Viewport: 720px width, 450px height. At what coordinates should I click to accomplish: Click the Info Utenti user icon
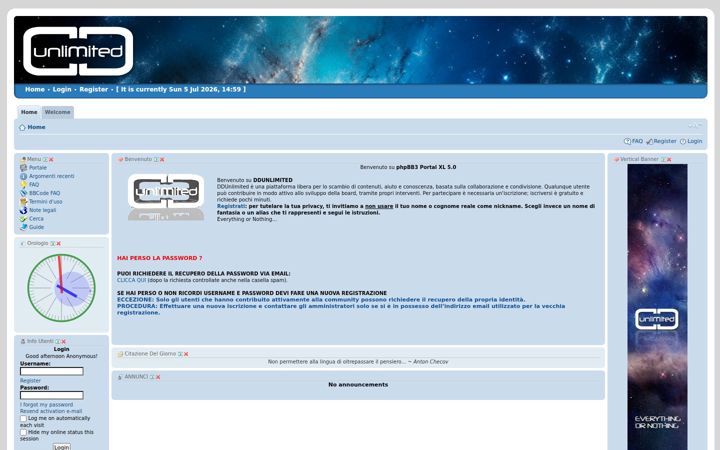point(23,342)
